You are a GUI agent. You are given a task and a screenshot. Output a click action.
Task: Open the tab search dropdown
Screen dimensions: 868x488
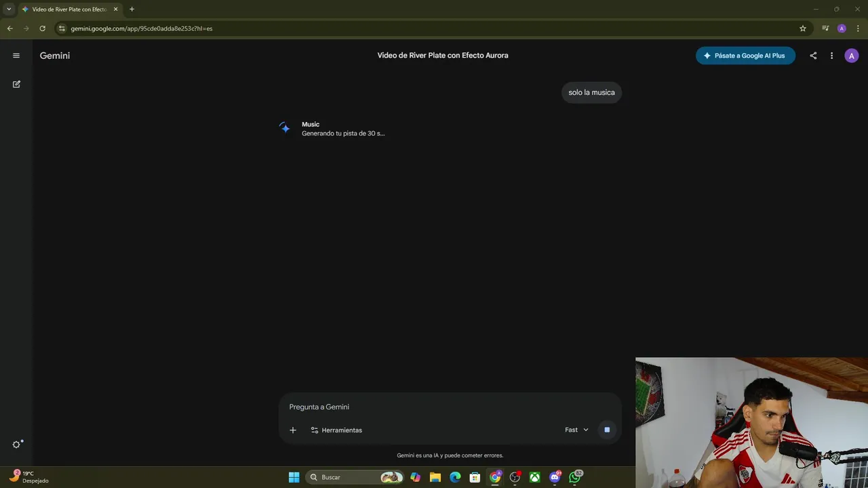click(x=9, y=9)
